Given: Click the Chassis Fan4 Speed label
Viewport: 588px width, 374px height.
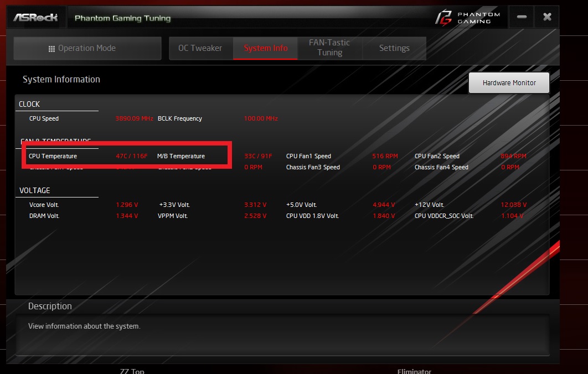Looking at the screenshot, I should (441, 167).
